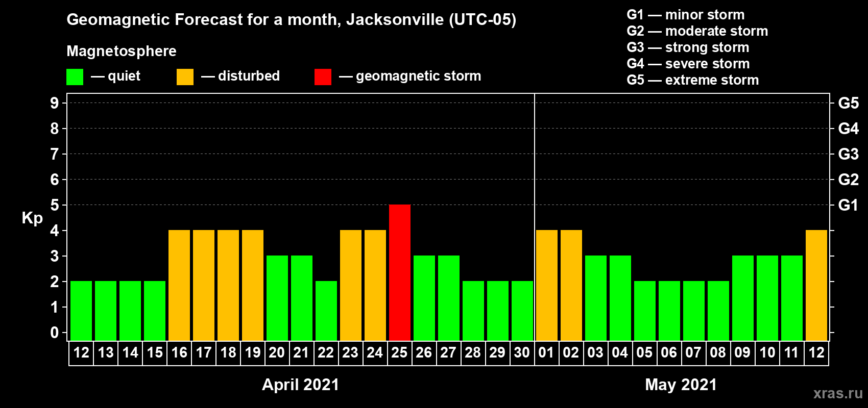Select the orange bar for May 02

click(x=571, y=285)
